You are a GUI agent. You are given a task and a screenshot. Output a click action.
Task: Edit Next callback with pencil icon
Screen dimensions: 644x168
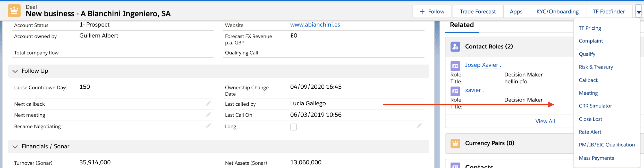click(x=208, y=103)
